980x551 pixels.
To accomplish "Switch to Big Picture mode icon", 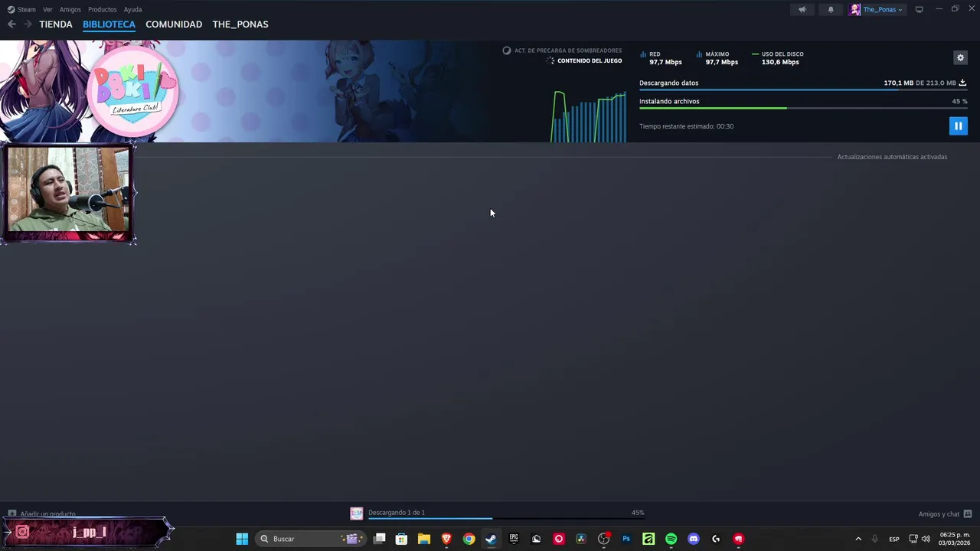I will click(920, 9).
